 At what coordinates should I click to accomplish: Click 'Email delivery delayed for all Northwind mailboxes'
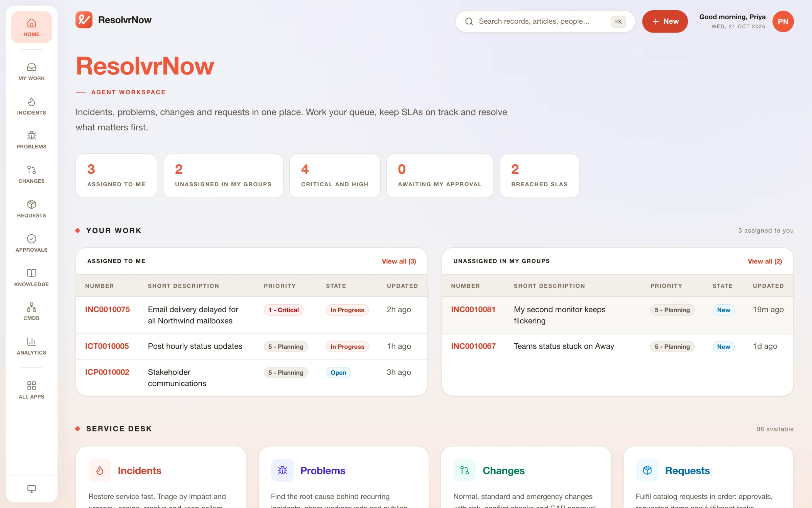tap(193, 315)
